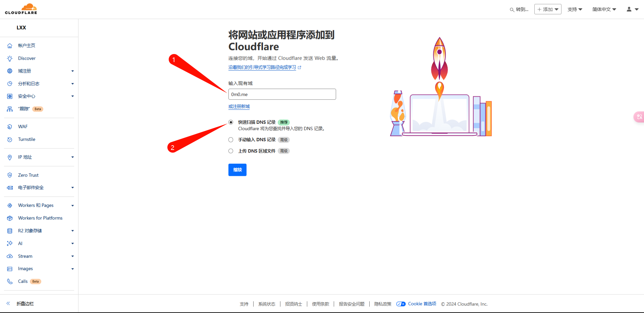Open Zero Trust from the sidebar
Screen dimensions: 644x313
click(x=28, y=175)
